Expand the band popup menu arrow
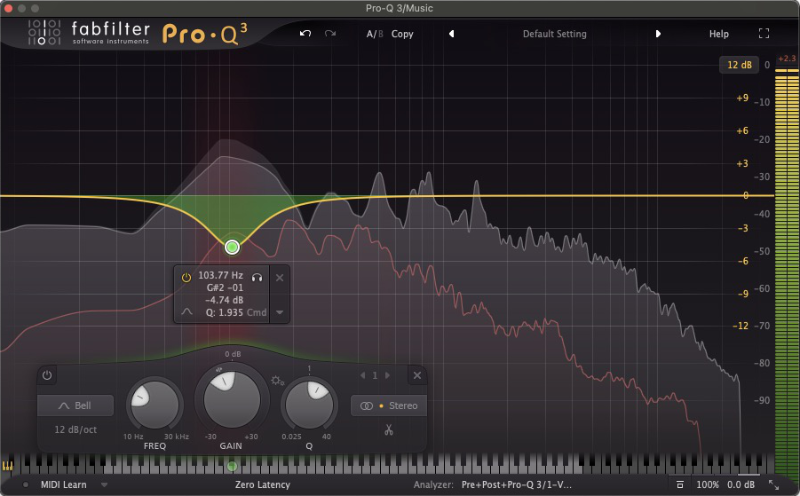Viewport: 800px width, 496px height. [280, 312]
